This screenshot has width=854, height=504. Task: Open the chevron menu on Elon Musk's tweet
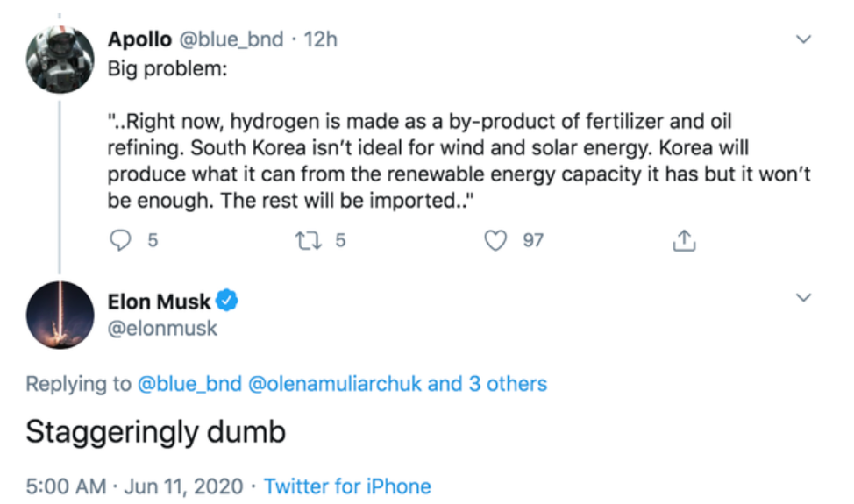tap(803, 299)
